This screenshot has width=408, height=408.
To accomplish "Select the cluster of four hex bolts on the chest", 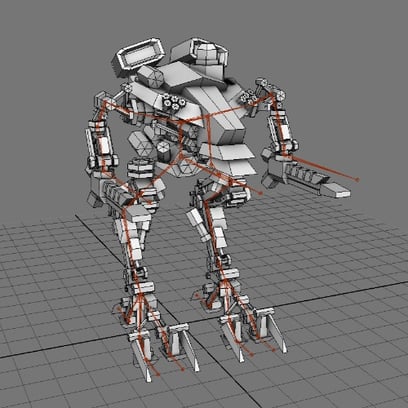I will coord(173,101).
